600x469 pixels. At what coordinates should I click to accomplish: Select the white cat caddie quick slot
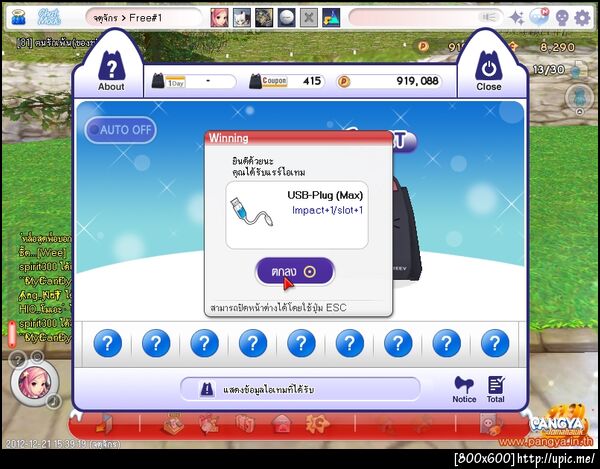coord(241,18)
